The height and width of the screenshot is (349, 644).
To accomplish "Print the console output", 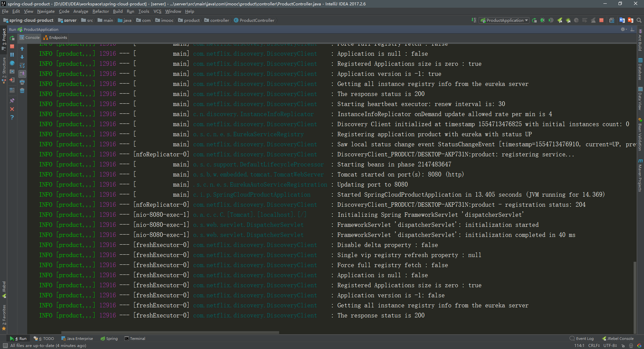I will (22, 82).
